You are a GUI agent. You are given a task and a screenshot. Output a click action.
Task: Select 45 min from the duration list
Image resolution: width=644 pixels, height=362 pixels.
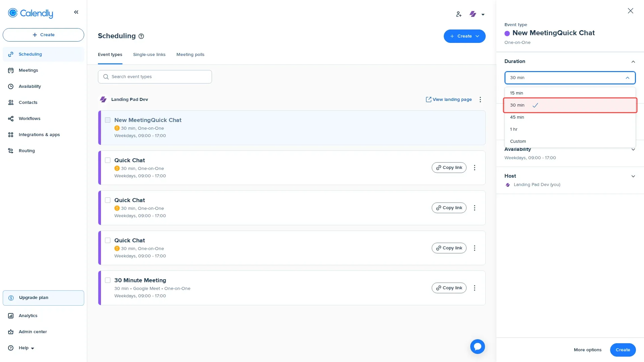coord(517,117)
